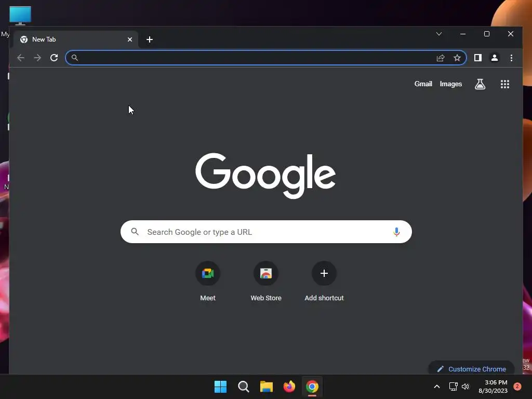532x399 pixels.
Task: Open notification badge in taskbar
Action: pos(517,387)
